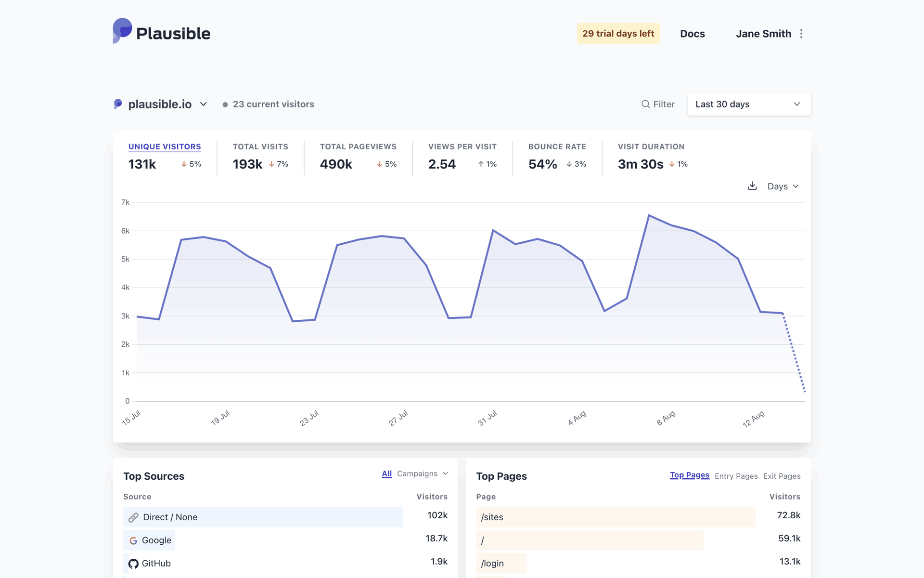Switch to the Exit Pages tab

click(x=782, y=476)
